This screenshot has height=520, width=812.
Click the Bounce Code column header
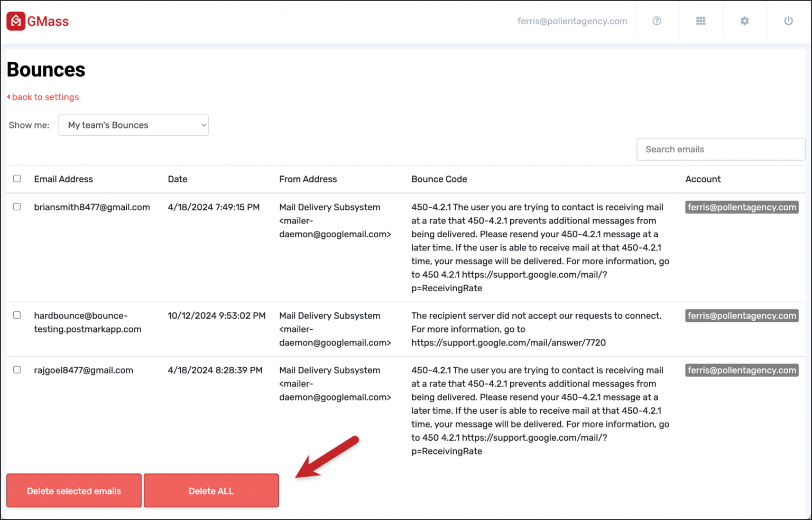coord(439,179)
